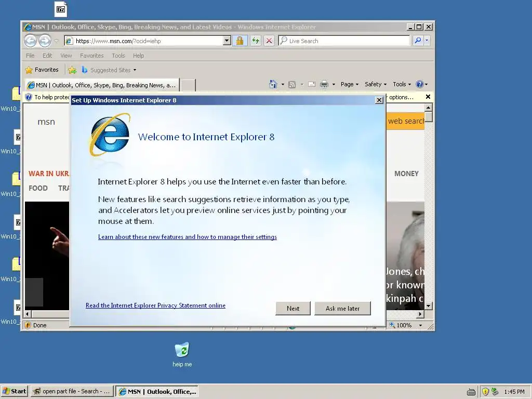Open the Internet Explorer Privacy Statement link
Viewport: 532px width, 399px height.
click(x=155, y=305)
